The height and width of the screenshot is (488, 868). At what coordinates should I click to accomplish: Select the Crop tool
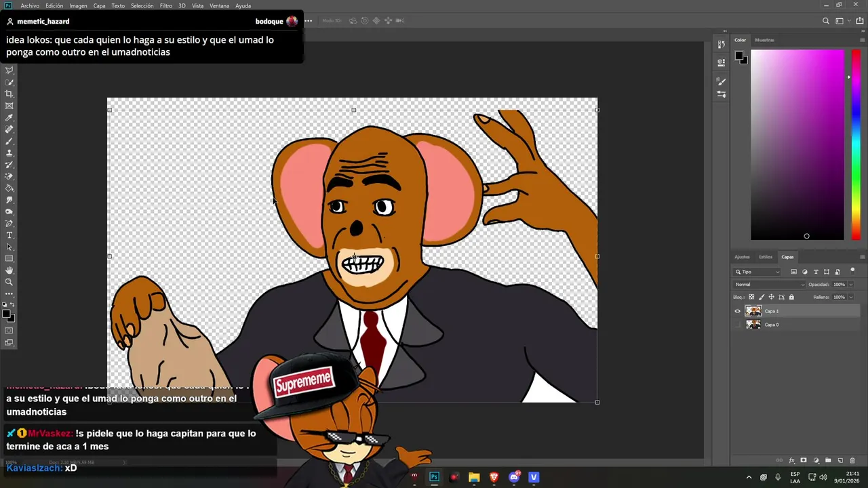tap(9, 94)
